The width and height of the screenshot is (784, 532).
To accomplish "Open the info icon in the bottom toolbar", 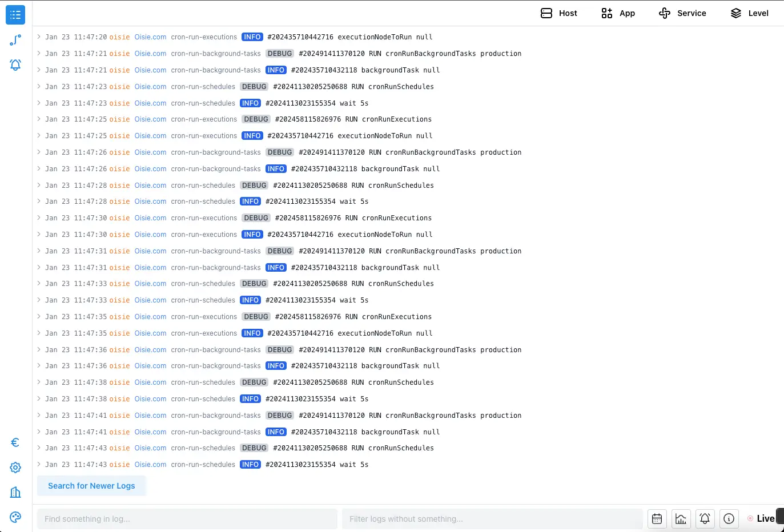I will (729, 518).
